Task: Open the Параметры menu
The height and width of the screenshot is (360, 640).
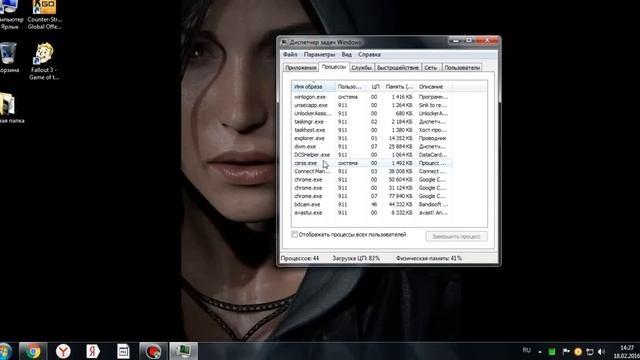Action: pyautogui.click(x=319, y=54)
